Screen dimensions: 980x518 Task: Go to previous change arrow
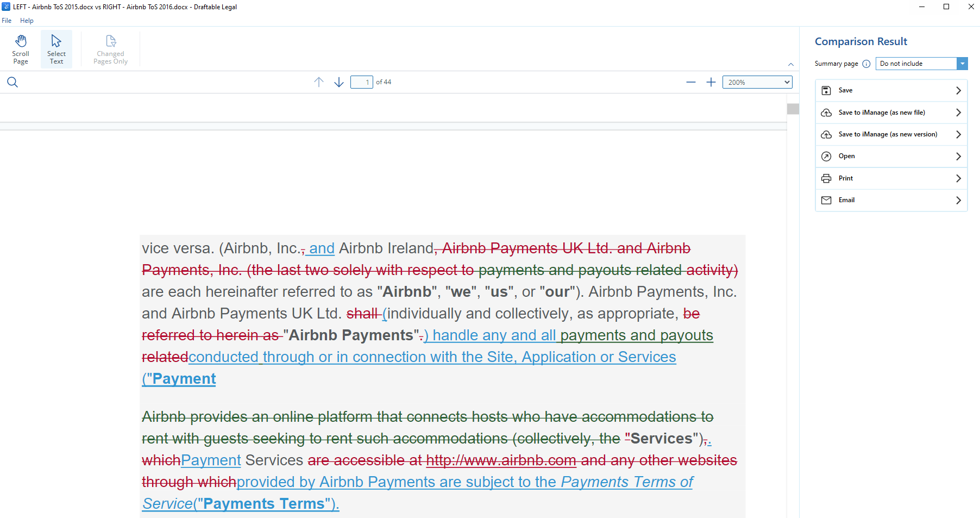[x=319, y=82]
